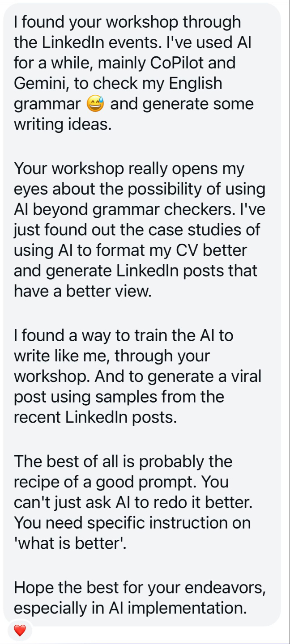Click the "Hope the best for your endeavors" line
Viewport: 290px width, 644px height.
point(140,587)
